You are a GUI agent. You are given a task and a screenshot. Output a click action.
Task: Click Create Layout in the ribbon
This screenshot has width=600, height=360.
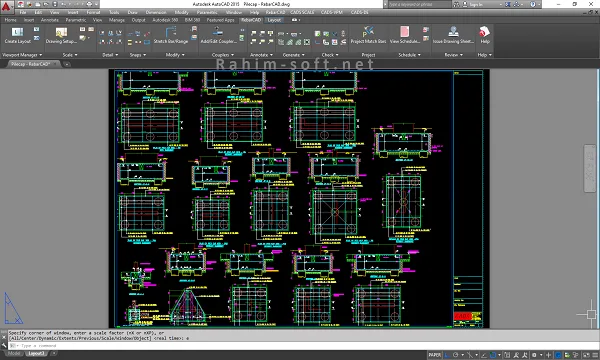pyautogui.click(x=18, y=35)
